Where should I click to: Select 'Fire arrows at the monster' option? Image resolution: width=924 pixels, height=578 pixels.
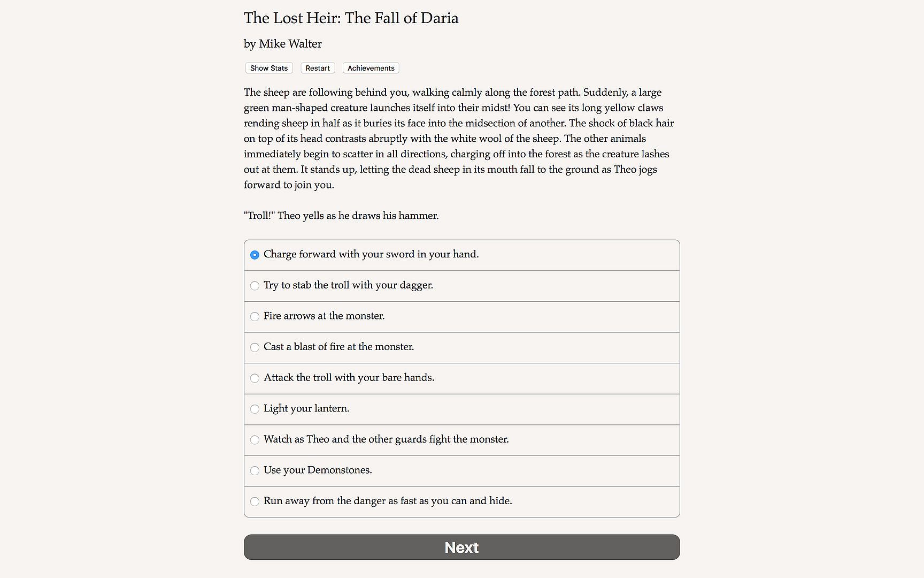[255, 317]
